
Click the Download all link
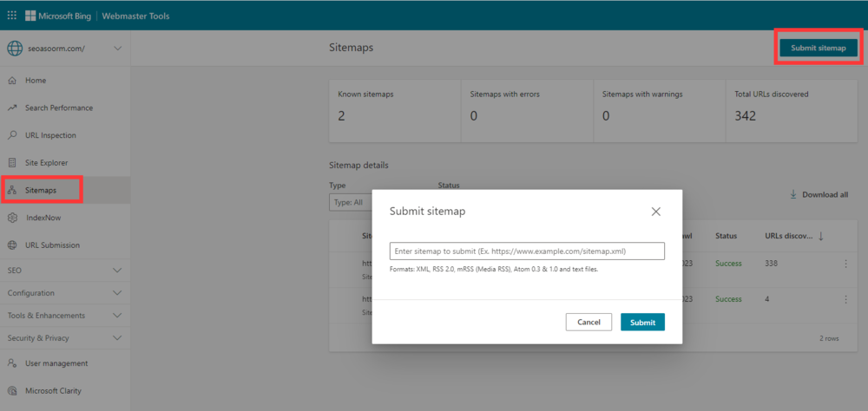819,195
